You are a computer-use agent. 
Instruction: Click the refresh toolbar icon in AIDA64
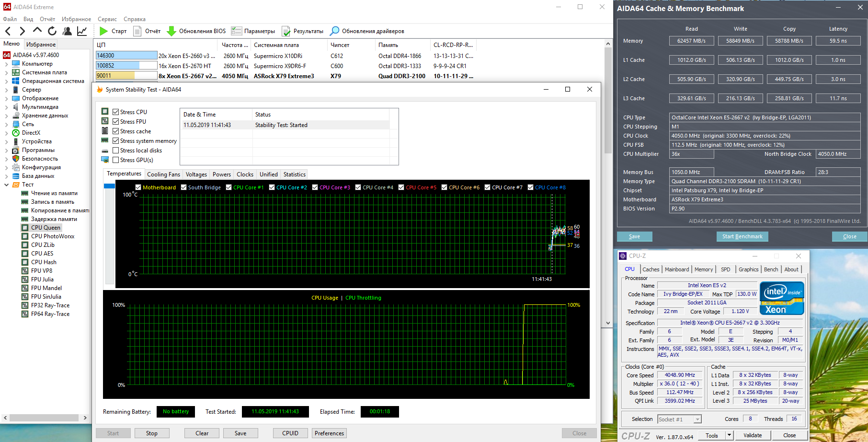click(x=52, y=31)
